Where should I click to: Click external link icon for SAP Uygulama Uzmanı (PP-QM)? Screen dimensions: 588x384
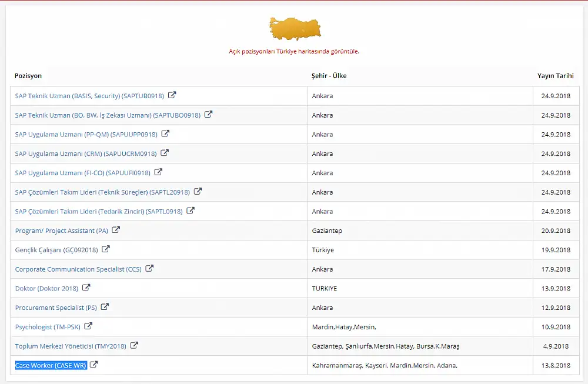(165, 133)
